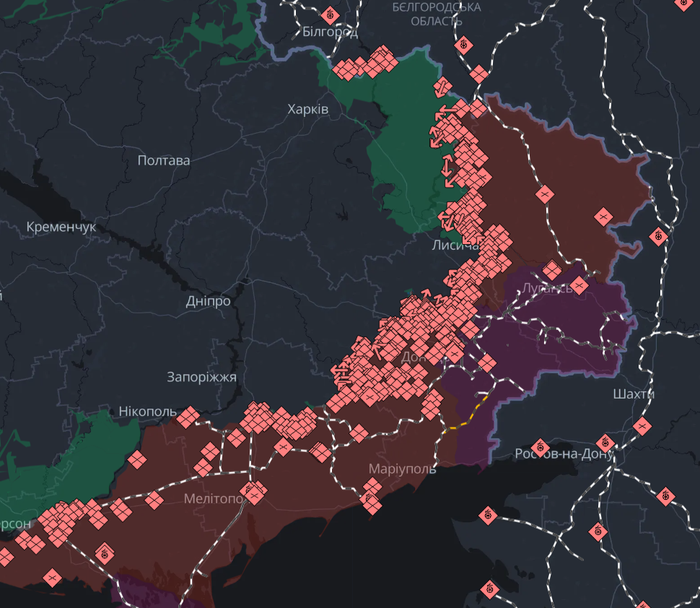The image size is (700, 608).
Task: Click the crossed marker just below Шахти
Action: click(x=641, y=427)
